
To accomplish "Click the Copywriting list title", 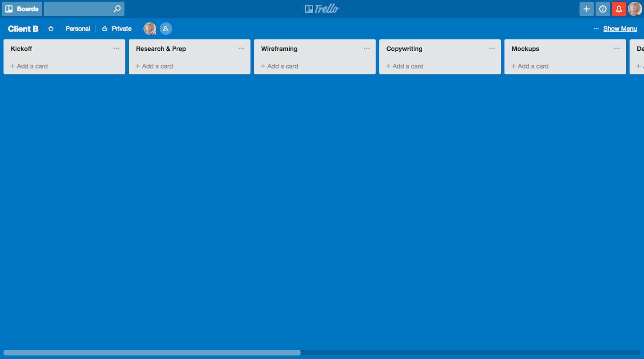I will pyautogui.click(x=404, y=49).
